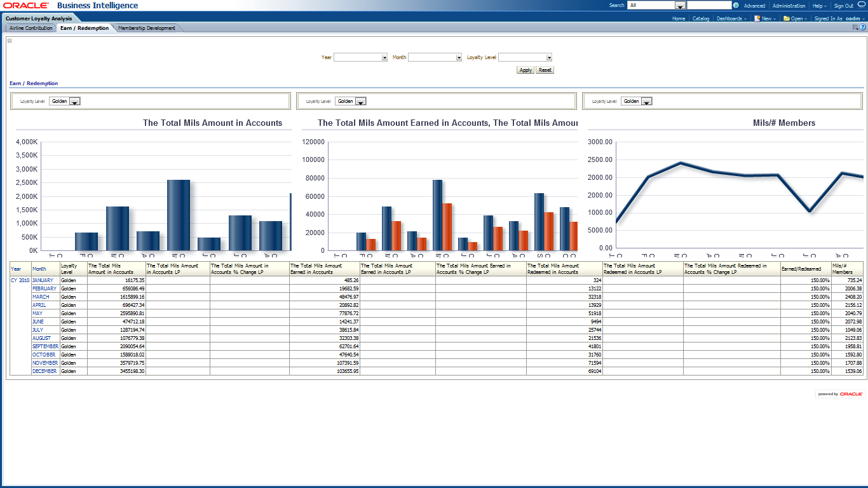
Task: Open the Search scope dropdown showing All
Action: point(680,6)
